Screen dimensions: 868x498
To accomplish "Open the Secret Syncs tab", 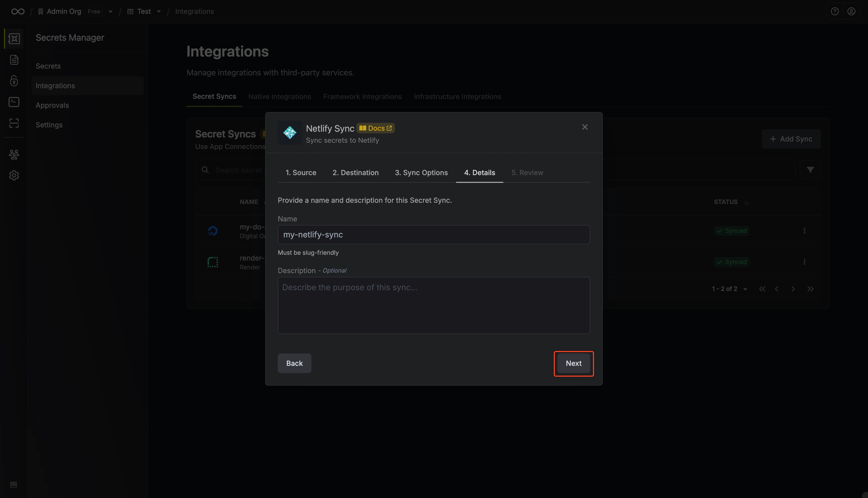I will [214, 96].
